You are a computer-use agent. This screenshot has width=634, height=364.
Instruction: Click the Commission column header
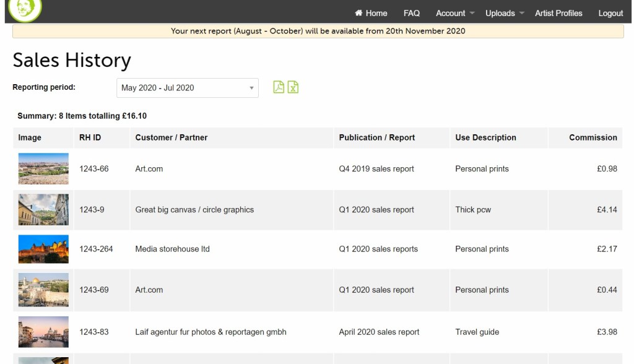click(593, 137)
